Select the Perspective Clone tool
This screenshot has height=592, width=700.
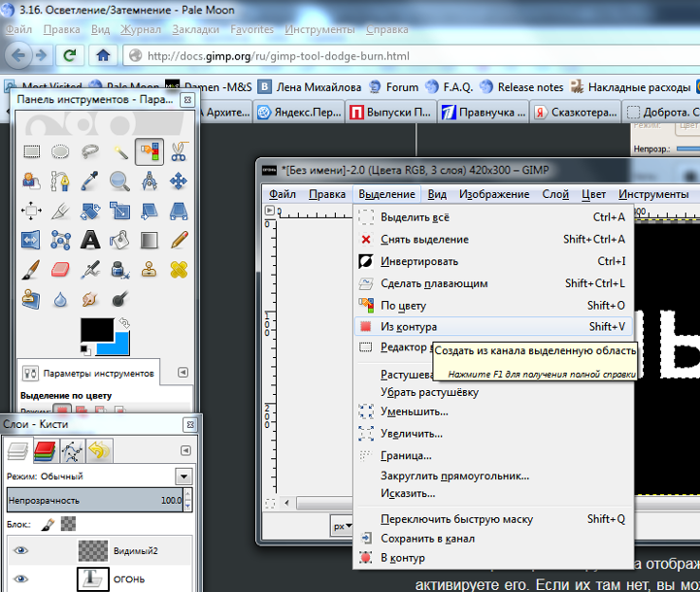[x=31, y=299]
